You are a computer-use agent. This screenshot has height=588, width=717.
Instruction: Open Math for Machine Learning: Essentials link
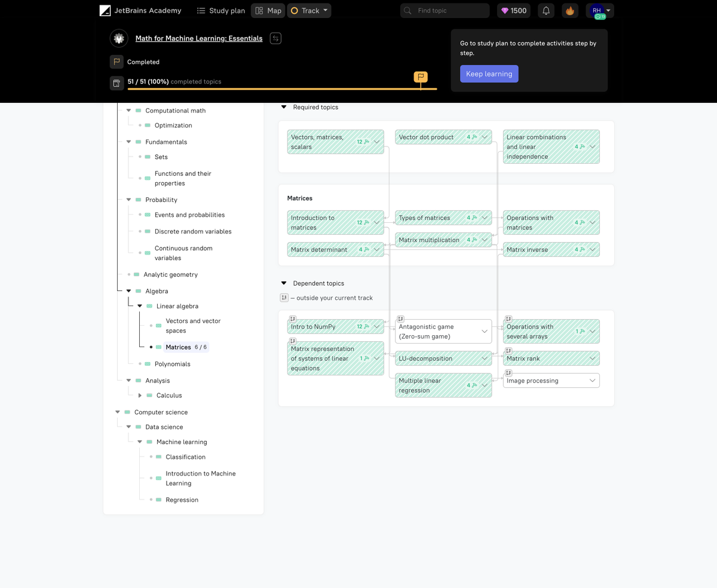coord(199,38)
